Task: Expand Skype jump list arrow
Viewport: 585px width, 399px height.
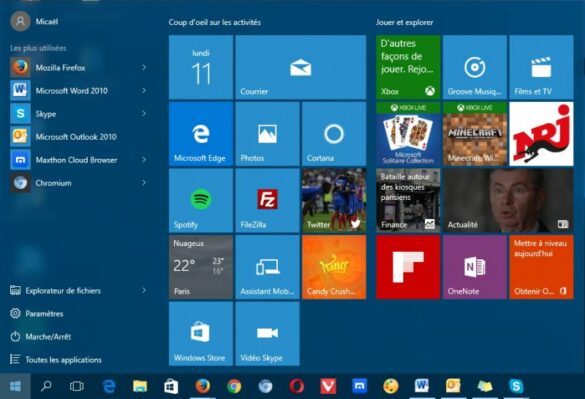Action: 144,113
